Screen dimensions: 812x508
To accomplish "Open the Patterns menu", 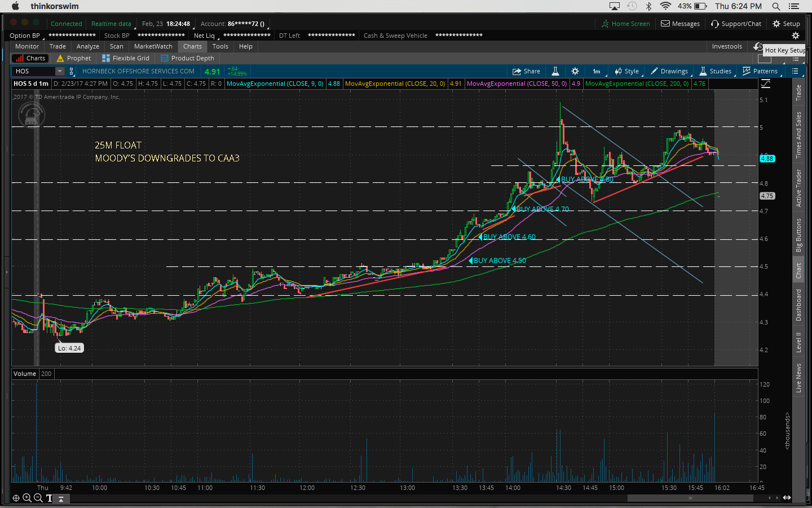I will 760,71.
